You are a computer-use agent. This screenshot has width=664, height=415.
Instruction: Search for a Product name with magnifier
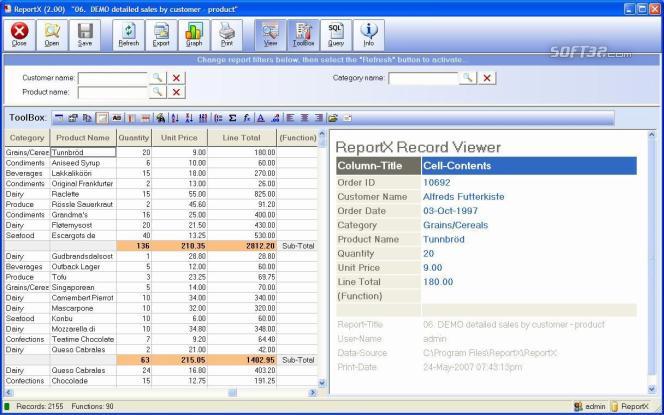pos(158,92)
